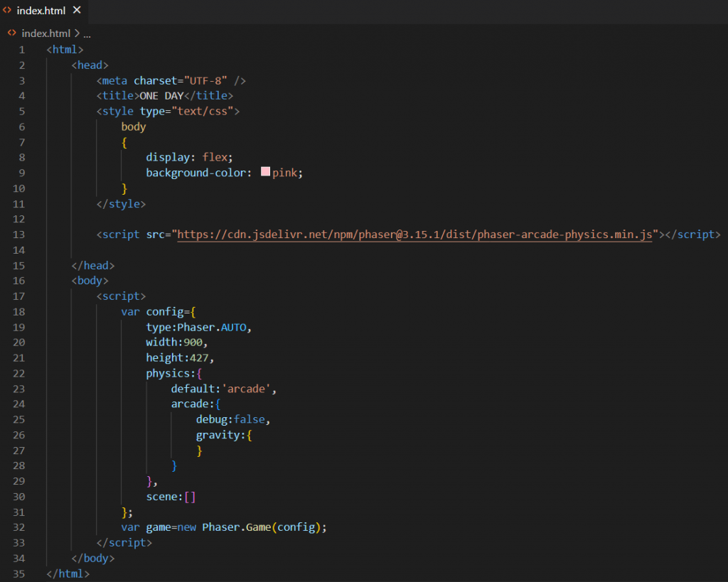Click the scene:[] array on line 30

171,497
